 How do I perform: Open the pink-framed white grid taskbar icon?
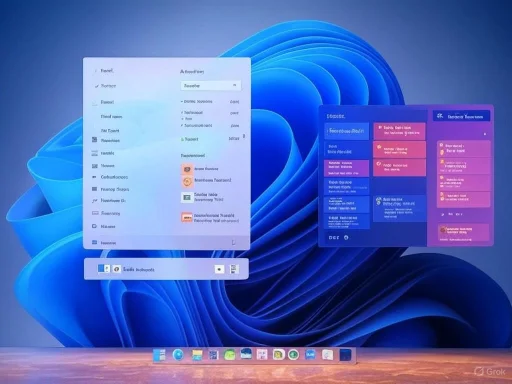[262, 355]
